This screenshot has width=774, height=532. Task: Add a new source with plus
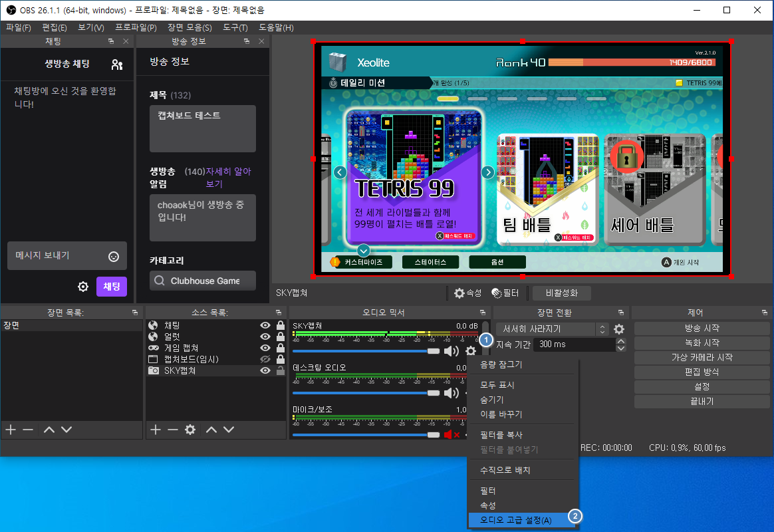[156, 430]
